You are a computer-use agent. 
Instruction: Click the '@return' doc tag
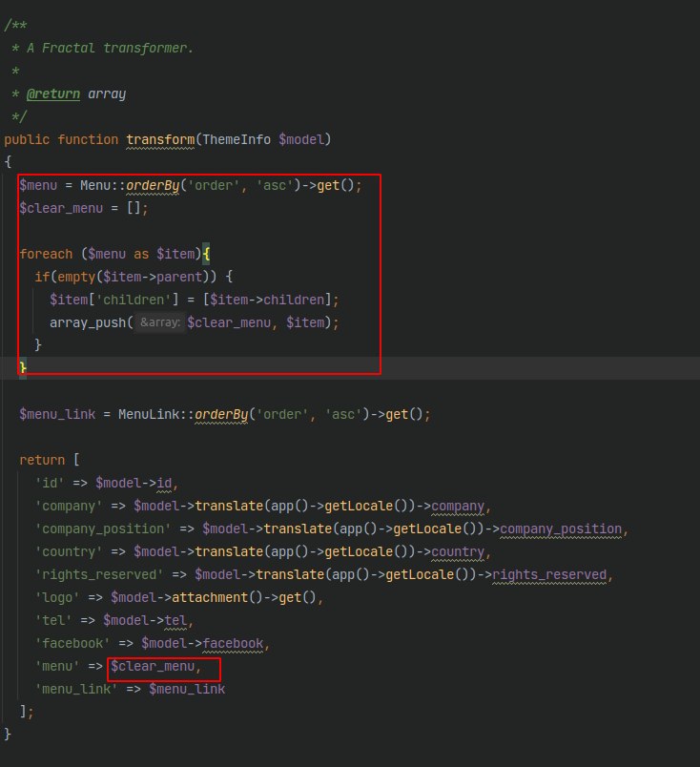[x=52, y=93]
